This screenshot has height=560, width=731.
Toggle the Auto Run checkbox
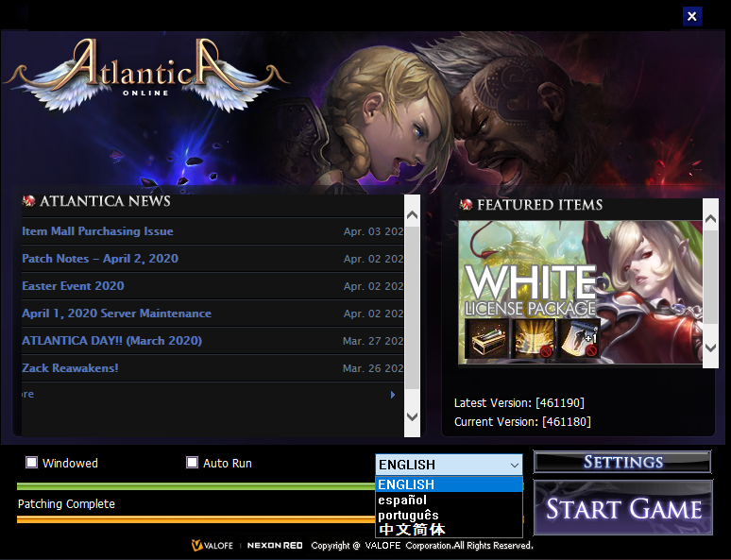(x=193, y=463)
